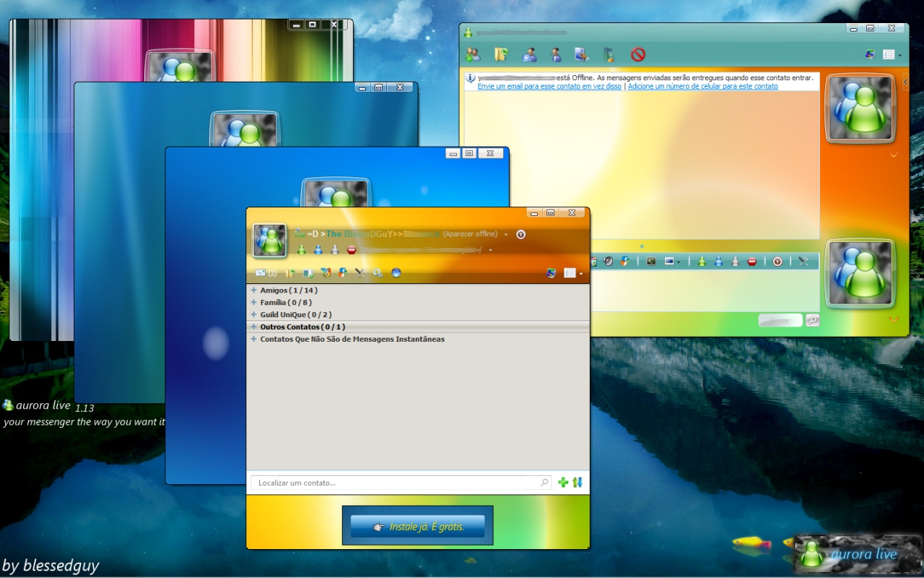Click your own display picture in chat window
Viewport: 924px width, 578px height.
pyautogui.click(x=859, y=273)
